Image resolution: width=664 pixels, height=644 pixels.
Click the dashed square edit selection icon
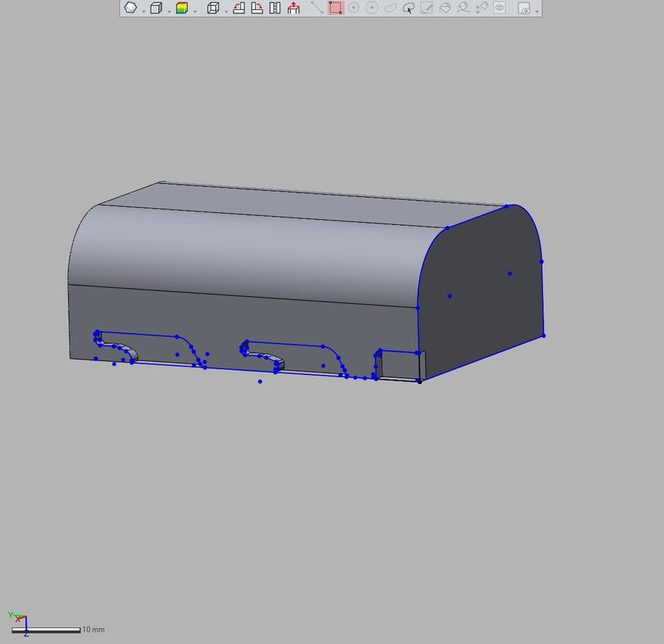(427, 8)
